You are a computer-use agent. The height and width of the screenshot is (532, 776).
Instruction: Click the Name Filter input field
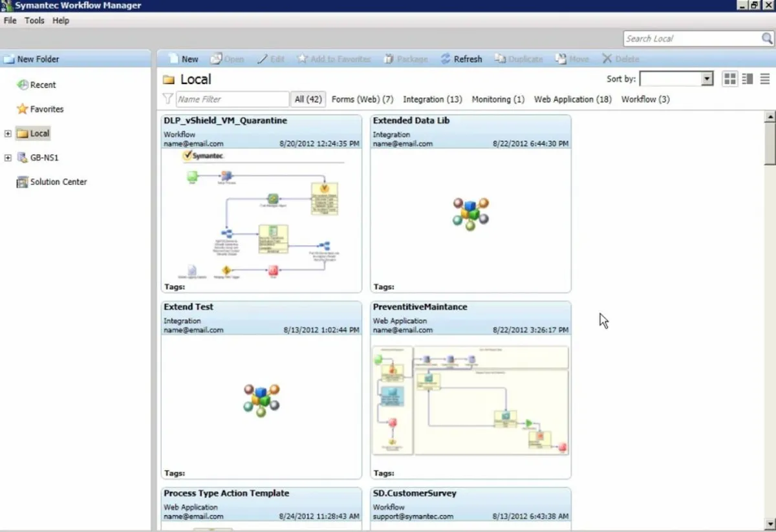(232, 100)
